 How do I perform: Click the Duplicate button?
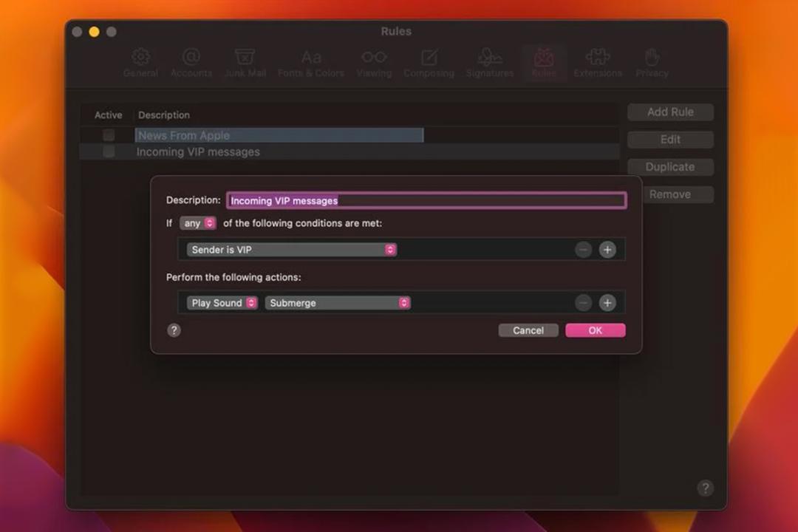click(x=670, y=167)
